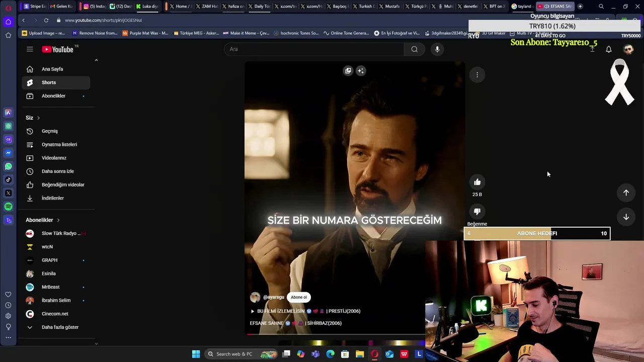Open Beğendiğiniz videolar list
Image resolution: width=644 pixels, height=362 pixels.
click(x=56, y=185)
